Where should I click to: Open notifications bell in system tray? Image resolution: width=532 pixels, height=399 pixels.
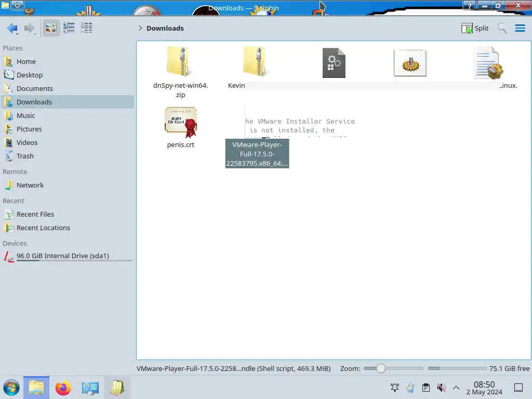point(395,388)
